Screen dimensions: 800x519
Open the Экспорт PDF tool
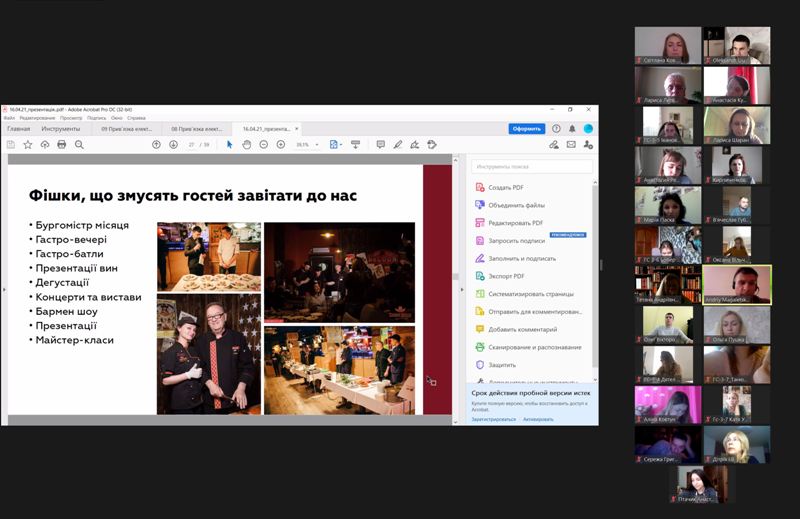506,276
